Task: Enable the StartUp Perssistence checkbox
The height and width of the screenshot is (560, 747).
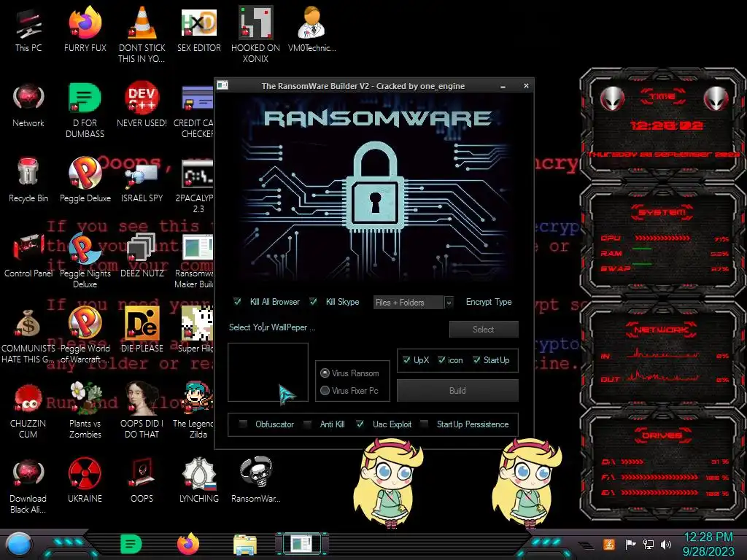Action: [x=424, y=424]
